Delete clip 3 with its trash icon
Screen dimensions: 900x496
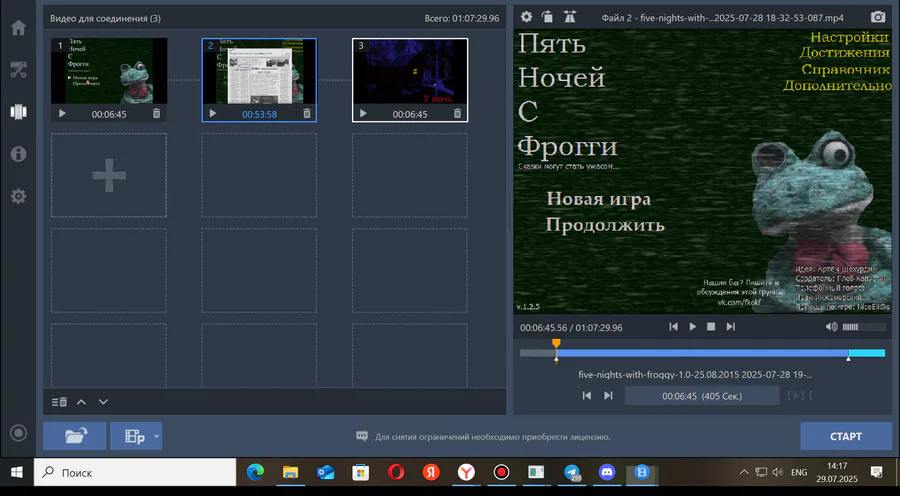click(457, 114)
